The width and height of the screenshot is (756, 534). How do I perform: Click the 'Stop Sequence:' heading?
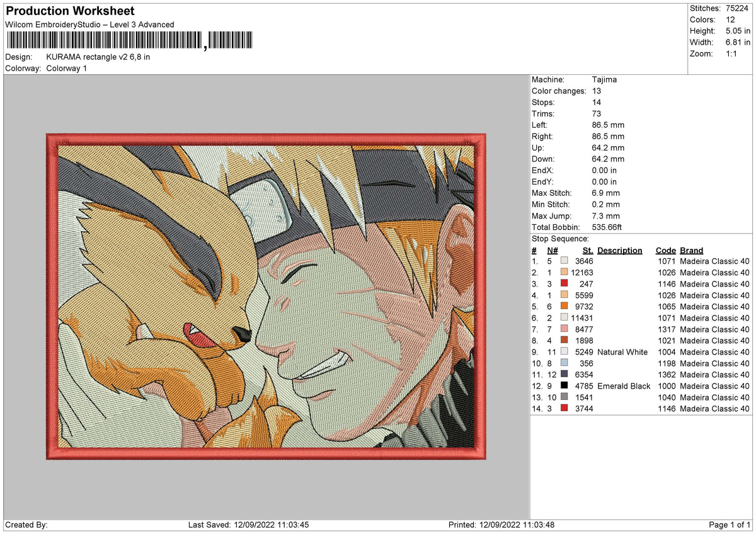[561, 239]
